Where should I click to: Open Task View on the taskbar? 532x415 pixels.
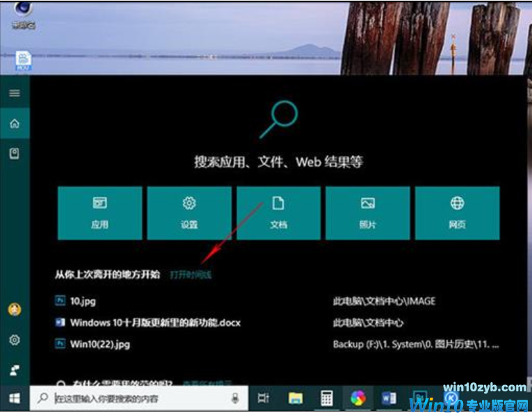pos(264,398)
